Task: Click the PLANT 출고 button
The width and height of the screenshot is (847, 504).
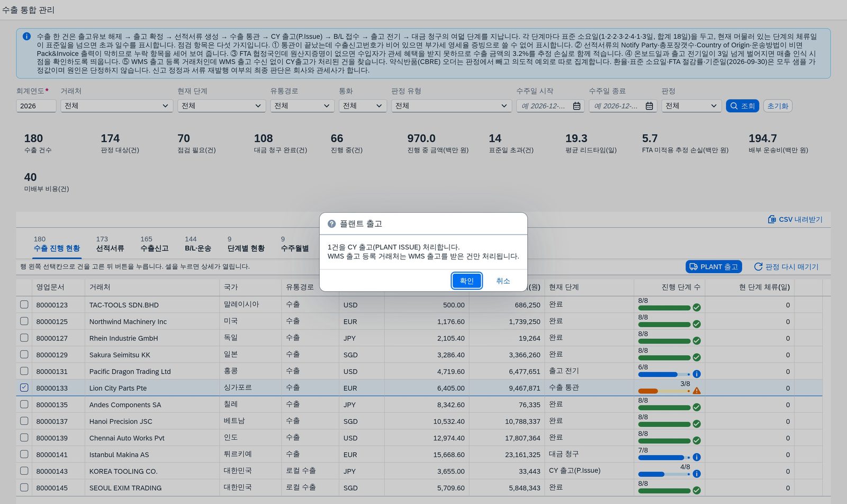Action: [714, 267]
